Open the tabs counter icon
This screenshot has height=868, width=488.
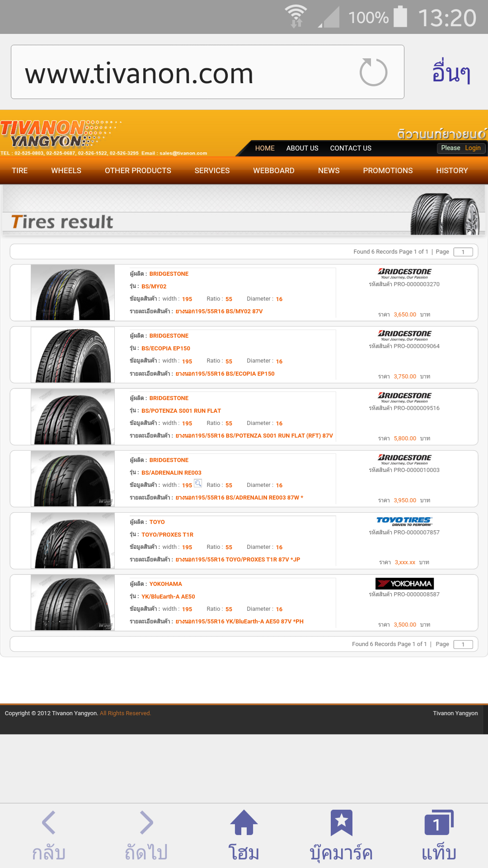[439, 822]
